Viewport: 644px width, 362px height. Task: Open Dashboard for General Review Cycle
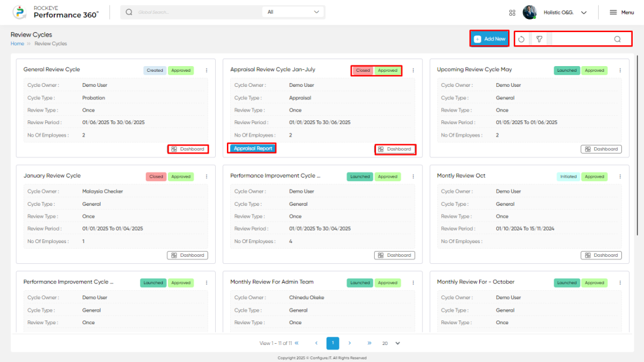tap(188, 149)
